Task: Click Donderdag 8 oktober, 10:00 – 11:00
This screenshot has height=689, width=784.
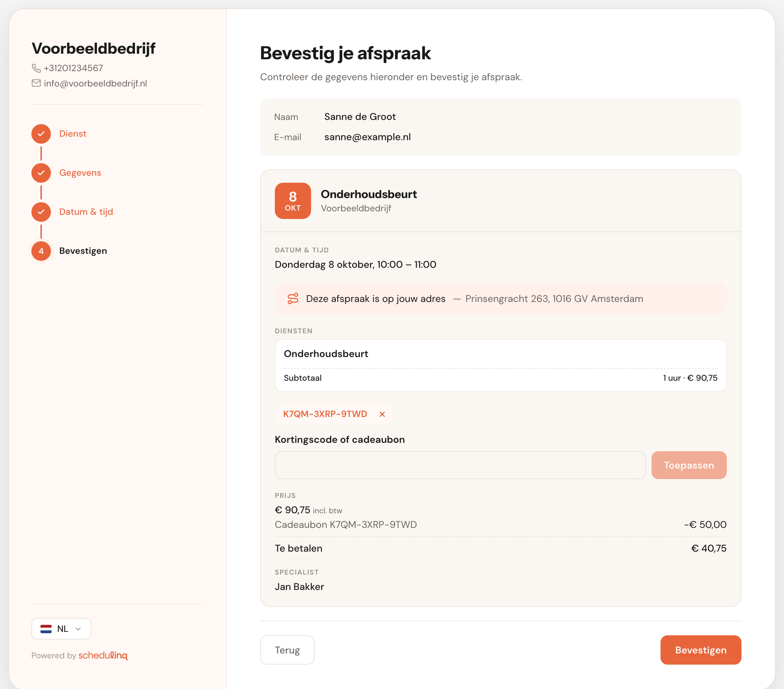Action: tap(356, 265)
